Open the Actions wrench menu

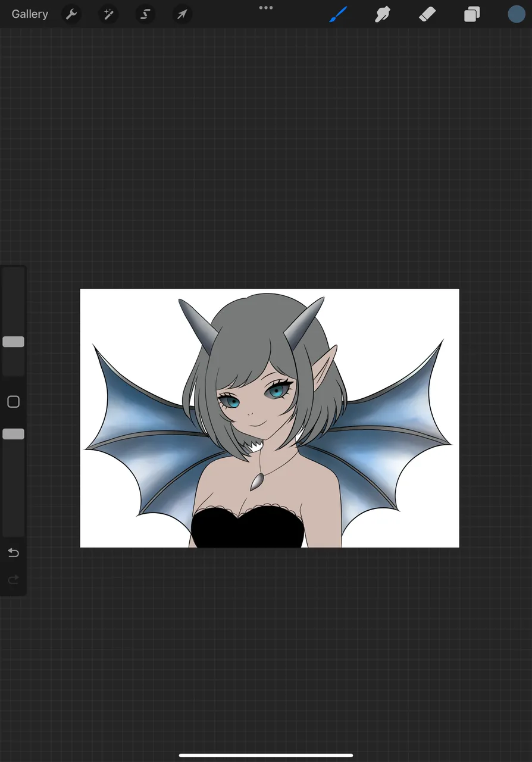click(71, 14)
